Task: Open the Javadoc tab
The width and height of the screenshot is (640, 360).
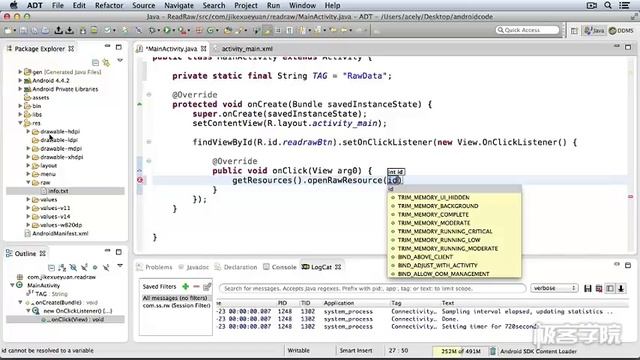Action: (x=194, y=267)
